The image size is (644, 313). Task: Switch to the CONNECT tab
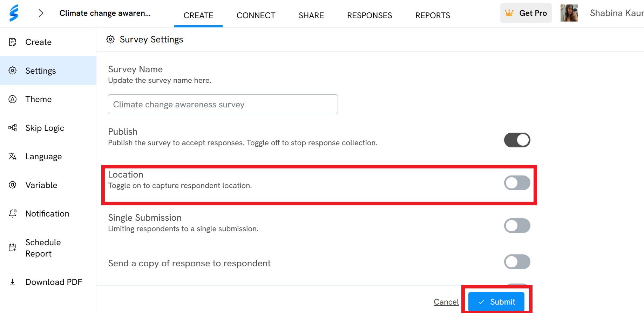(x=256, y=15)
